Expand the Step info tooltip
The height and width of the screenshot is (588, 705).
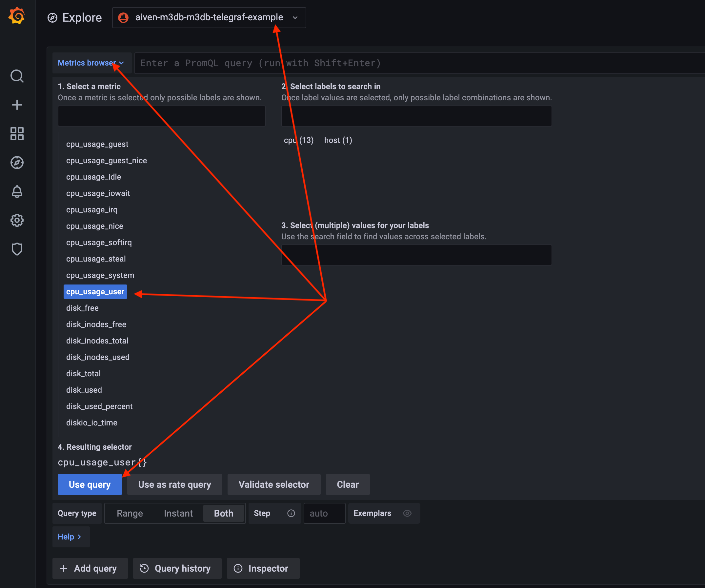click(291, 514)
